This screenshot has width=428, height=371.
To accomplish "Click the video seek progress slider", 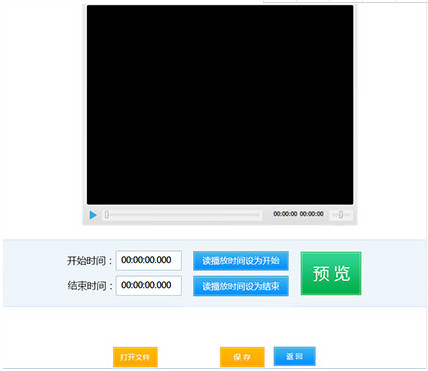I will coord(182,215).
